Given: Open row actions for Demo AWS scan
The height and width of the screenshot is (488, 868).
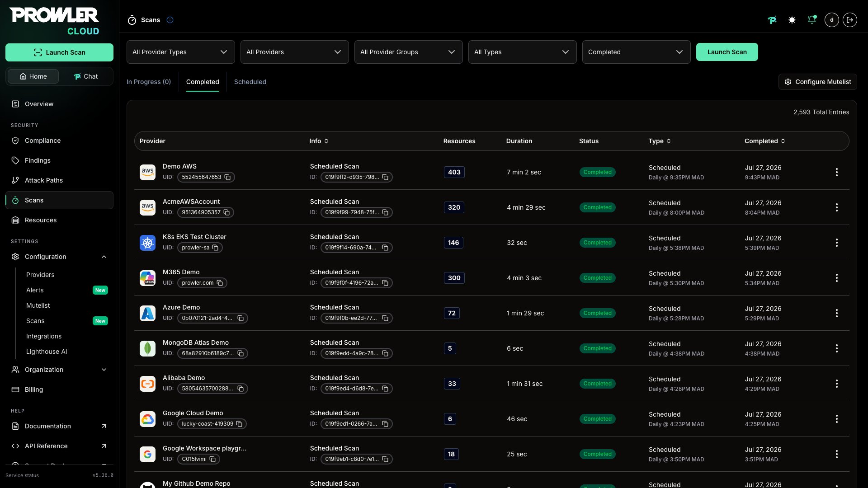Looking at the screenshot, I should click(x=837, y=172).
